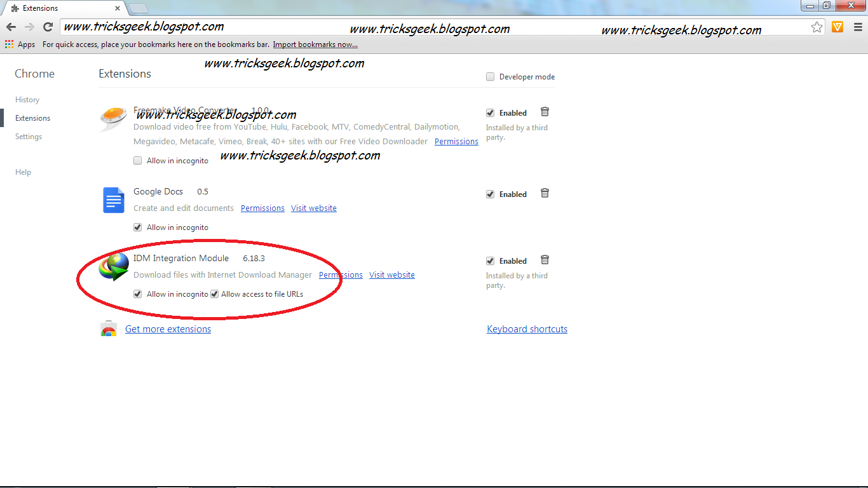The image size is (868, 488).
Task: Delete Google Docs extension with trash icon
Action: [x=545, y=193]
